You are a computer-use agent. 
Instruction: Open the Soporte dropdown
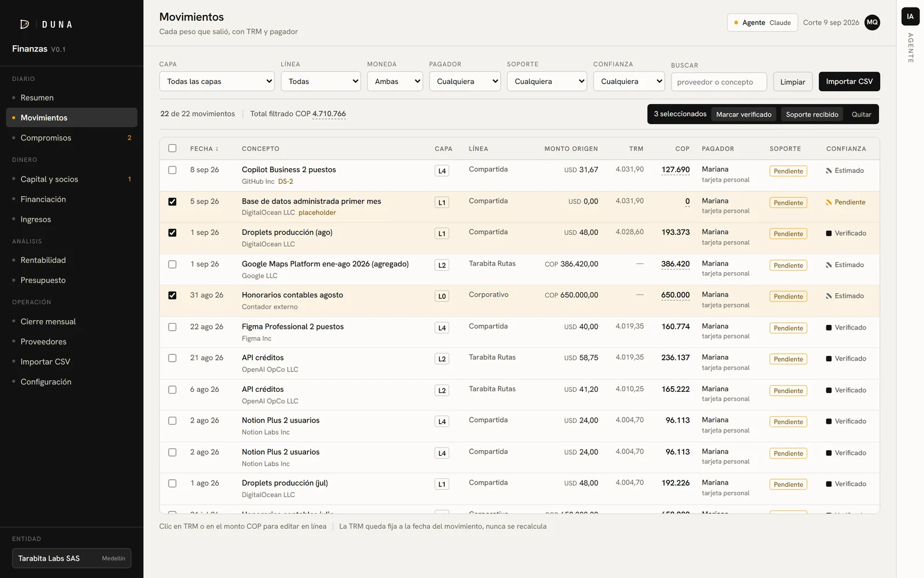point(547,81)
